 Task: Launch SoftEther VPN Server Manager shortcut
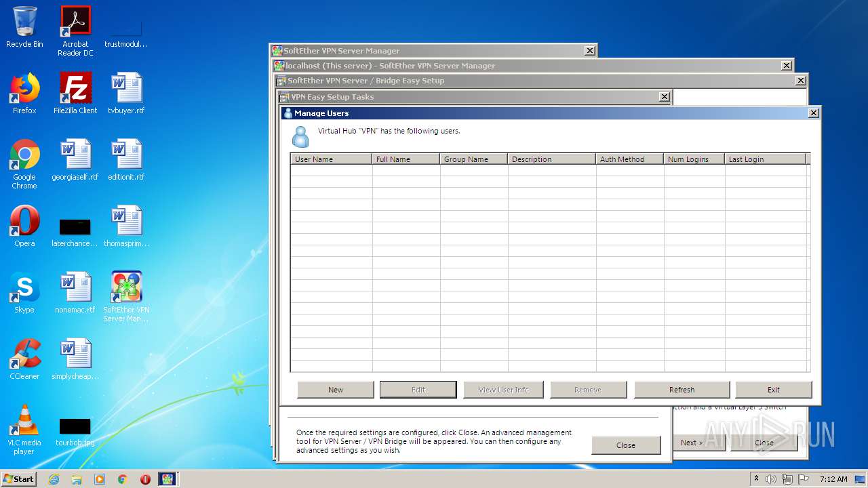(x=126, y=297)
